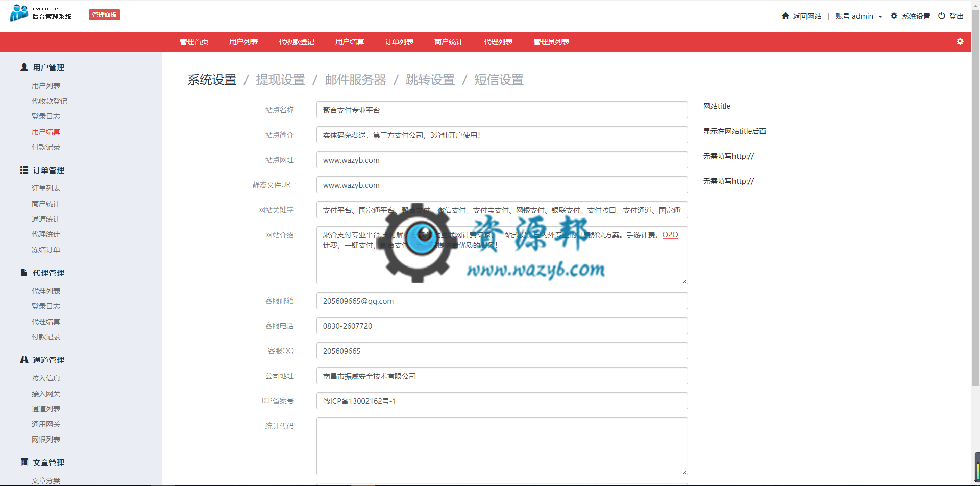Open sidebar 订单列表

[46, 188]
